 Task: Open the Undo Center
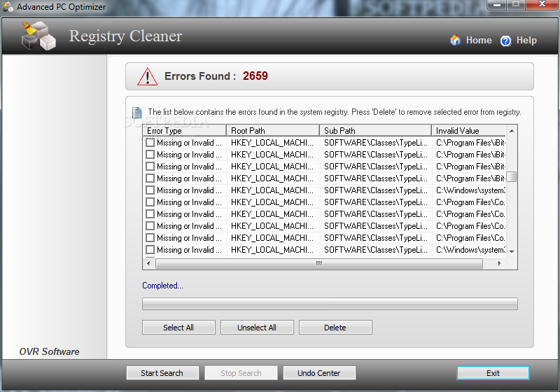(x=319, y=373)
